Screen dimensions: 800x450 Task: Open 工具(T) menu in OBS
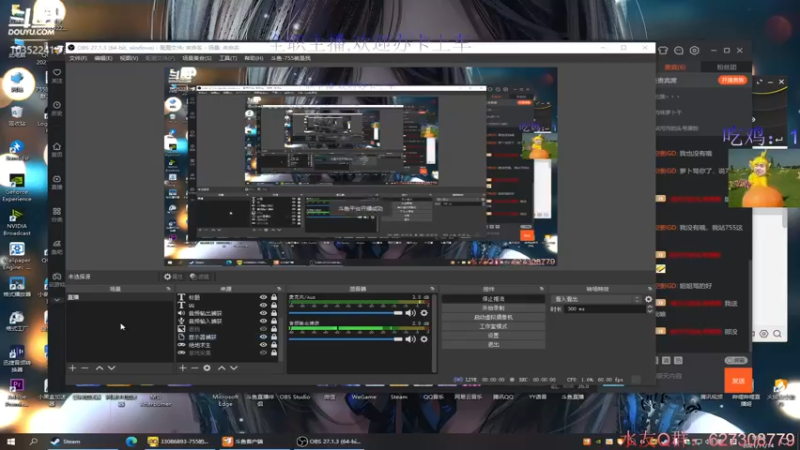[x=228, y=58]
